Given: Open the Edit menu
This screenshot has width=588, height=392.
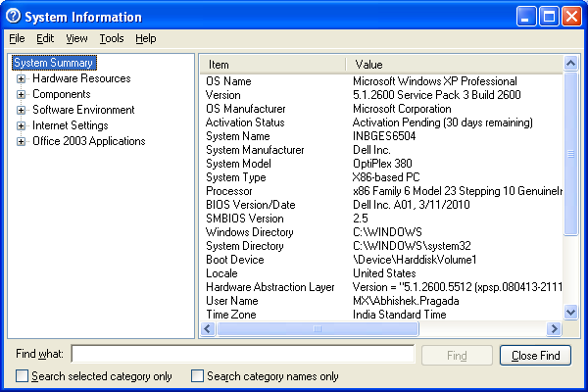Looking at the screenshot, I should [45, 38].
